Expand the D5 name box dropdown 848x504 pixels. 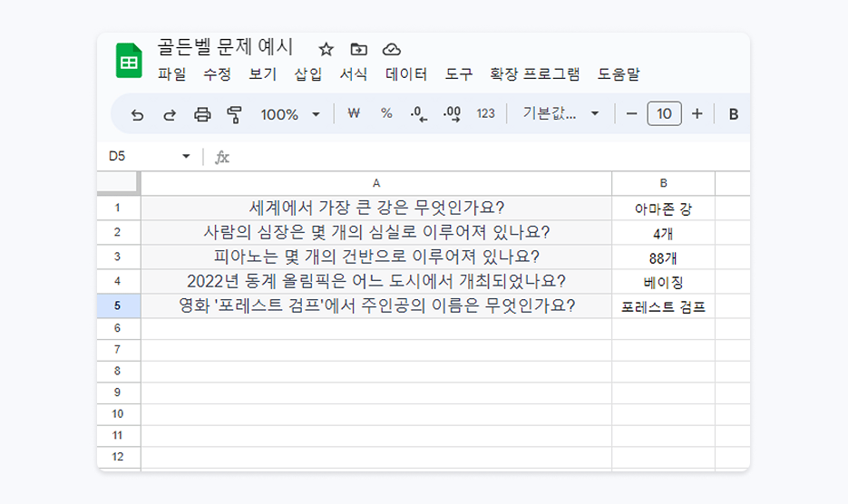tap(186, 156)
